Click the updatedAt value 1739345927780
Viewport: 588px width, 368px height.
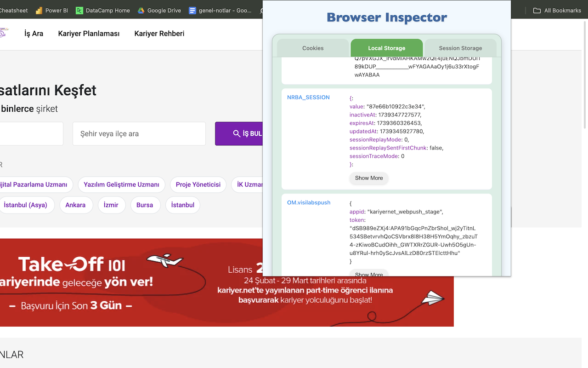[402, 131]
